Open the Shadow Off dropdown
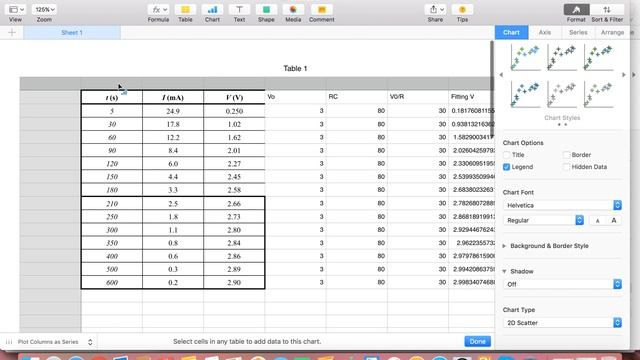640x360 pixels. point(562,284)
